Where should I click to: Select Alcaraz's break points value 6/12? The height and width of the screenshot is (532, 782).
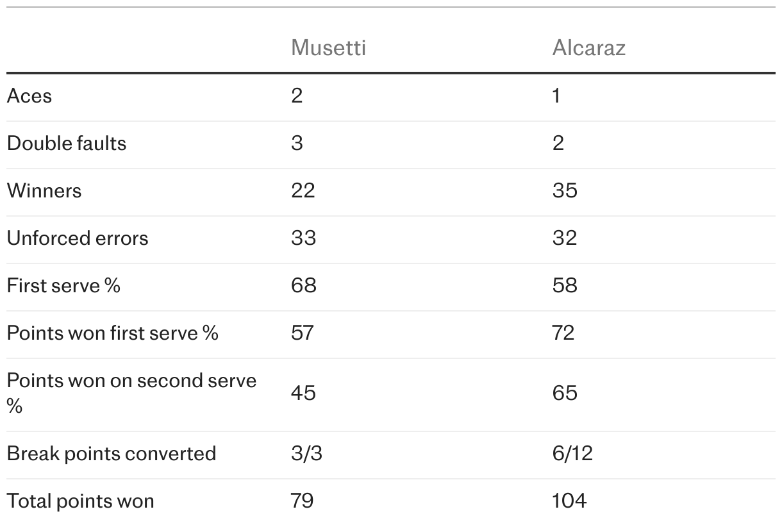[572, 454]
